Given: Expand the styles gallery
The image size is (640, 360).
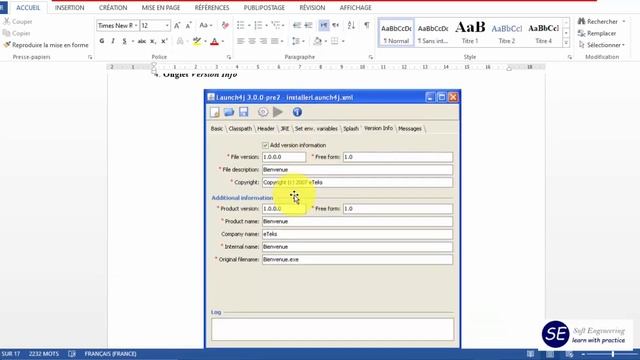Looking at the screenshot, I should (x=566, y=42).
